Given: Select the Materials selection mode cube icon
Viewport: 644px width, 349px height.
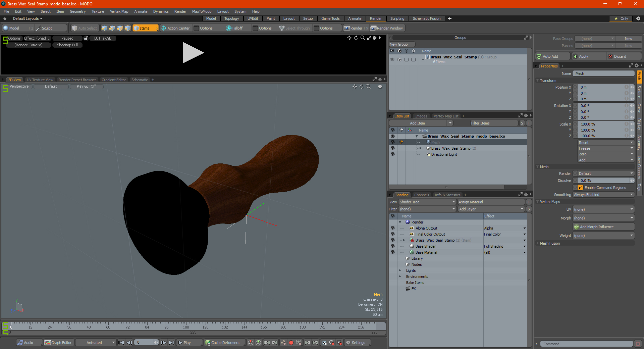Looking at the screenshot, I should pyautogui.click(x=127, y=28).
